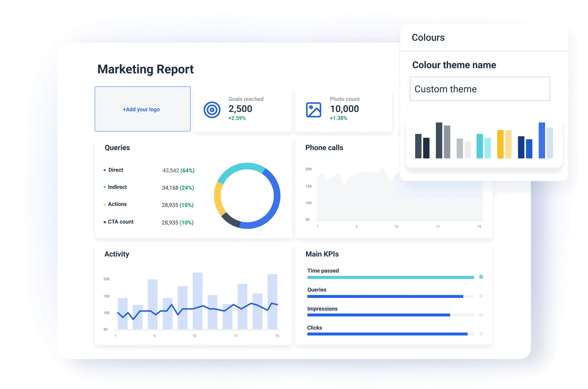The height and width of the screenshot is (389, 588).
Task: Click the Queries card heading beside the donut chart
Action: click(x=117, y=148)
